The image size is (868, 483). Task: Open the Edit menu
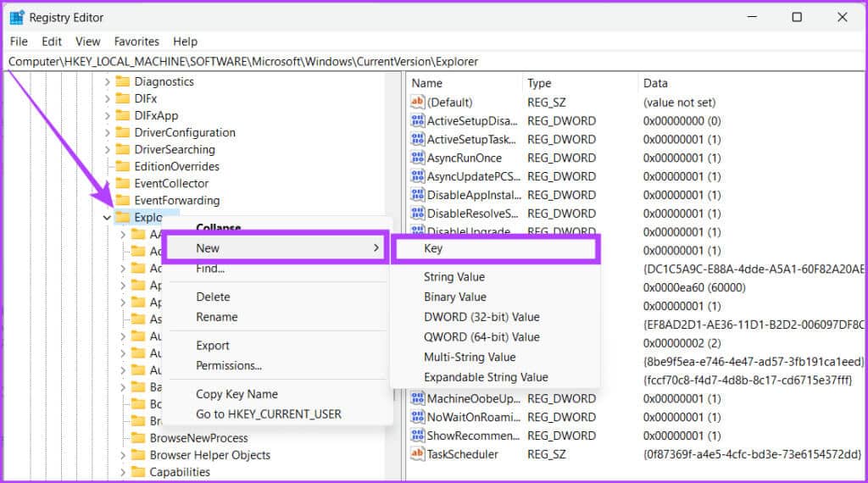(x=52, y=42)
